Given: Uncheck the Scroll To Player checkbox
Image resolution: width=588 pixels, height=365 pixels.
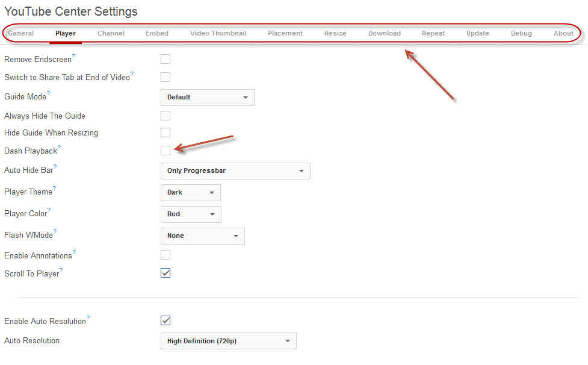Looking at the screenshot, I should pos(166,273).
